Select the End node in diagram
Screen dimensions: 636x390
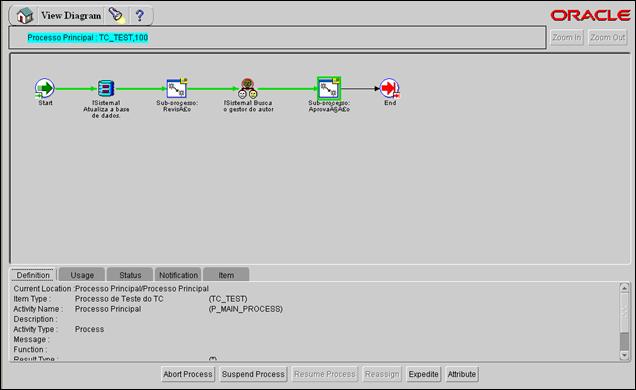click(390, 88)
